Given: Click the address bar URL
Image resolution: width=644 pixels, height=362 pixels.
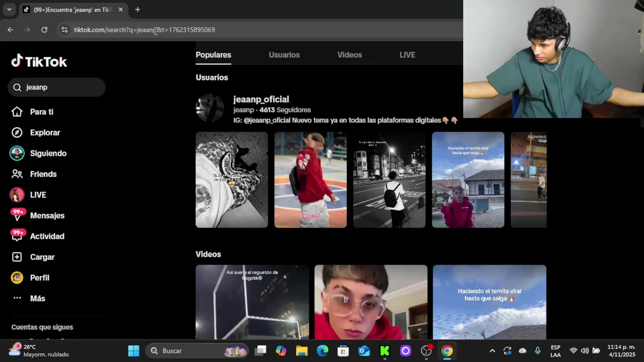Looking at the screenshot, I should pos(144,30).
